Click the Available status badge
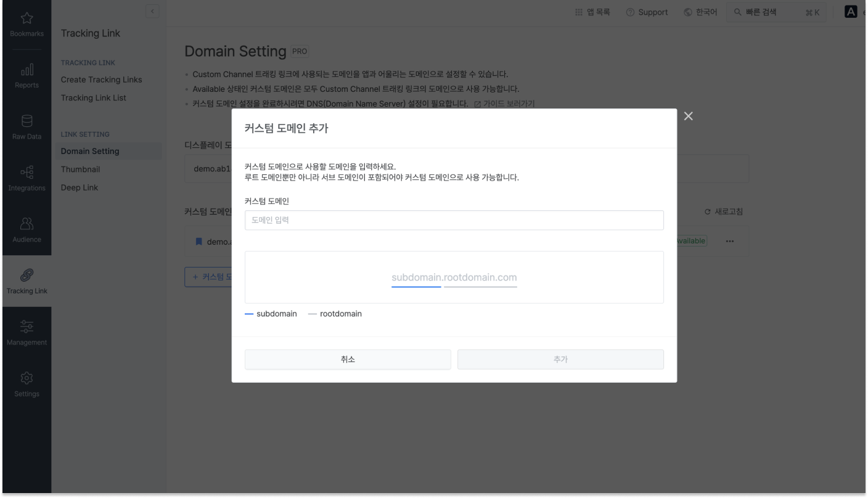 coord(690,241)
